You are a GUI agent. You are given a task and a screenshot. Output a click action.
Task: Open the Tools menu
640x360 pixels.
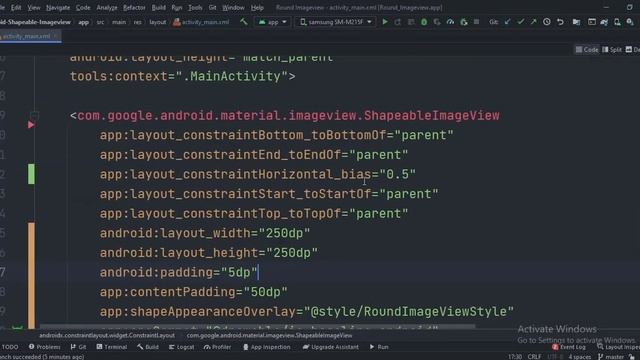click(195, 7)
